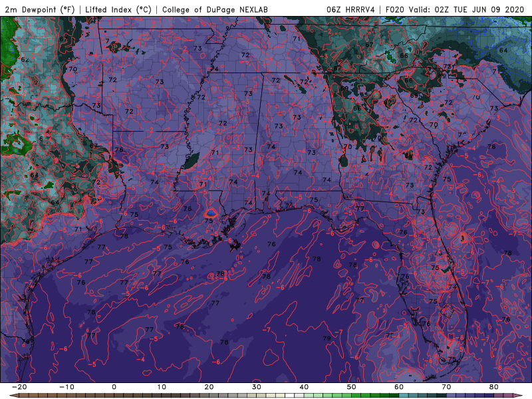Click the "Lifted Index (°C)" header label
Image resolution: width=532 pixels, height=399 pixels.
[118, 9]
